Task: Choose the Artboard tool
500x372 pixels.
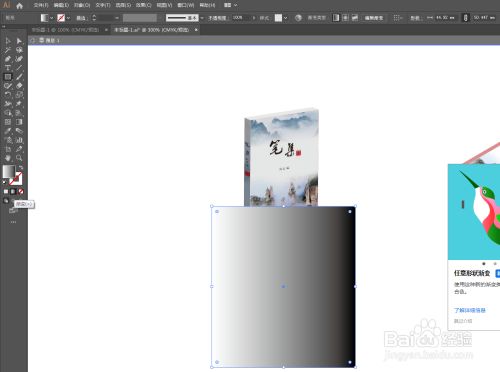Action: click(8, 149)
